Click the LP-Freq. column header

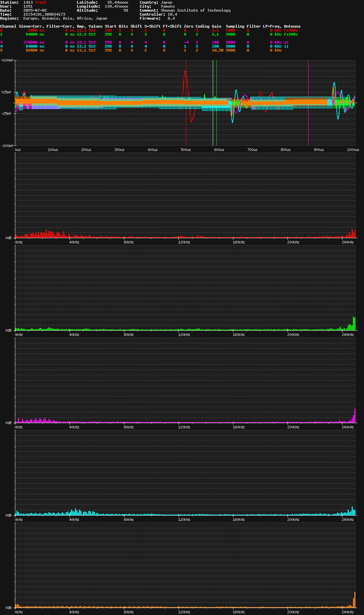[x=272, y=26]
